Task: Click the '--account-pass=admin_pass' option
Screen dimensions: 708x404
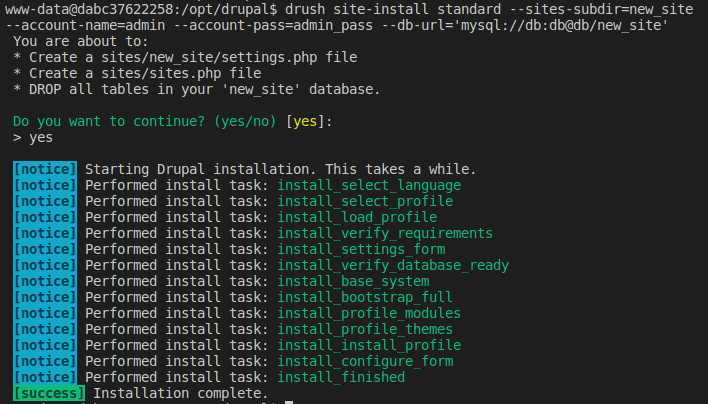Action: (273, 25)
